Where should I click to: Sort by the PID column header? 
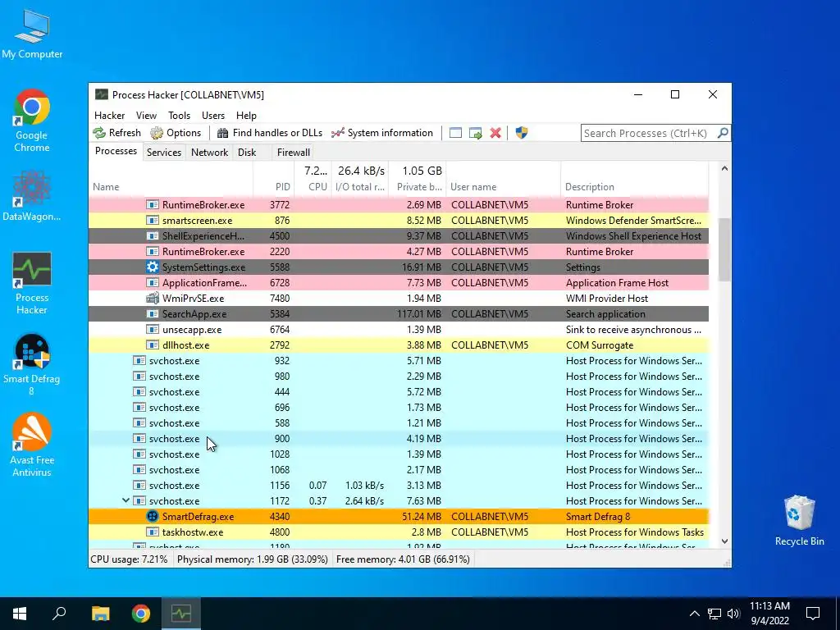[x=274, y=187]
